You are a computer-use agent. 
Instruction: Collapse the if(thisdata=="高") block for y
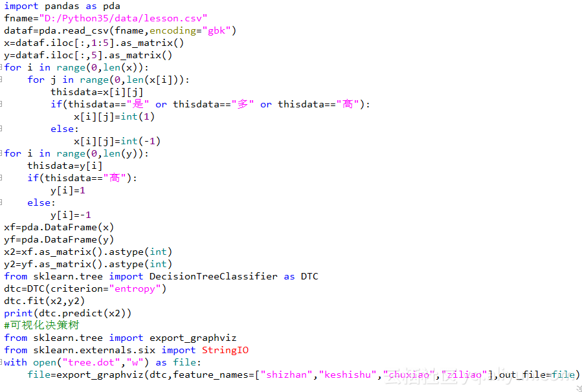coord(1,178)
